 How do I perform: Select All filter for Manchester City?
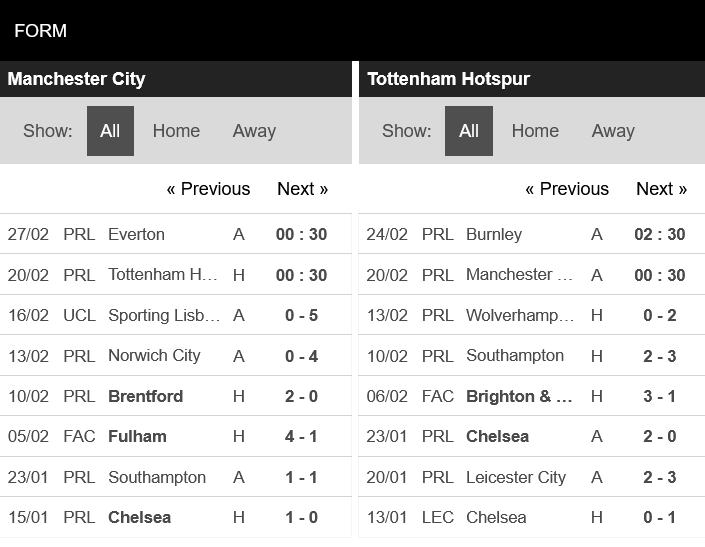pos(110,131)
